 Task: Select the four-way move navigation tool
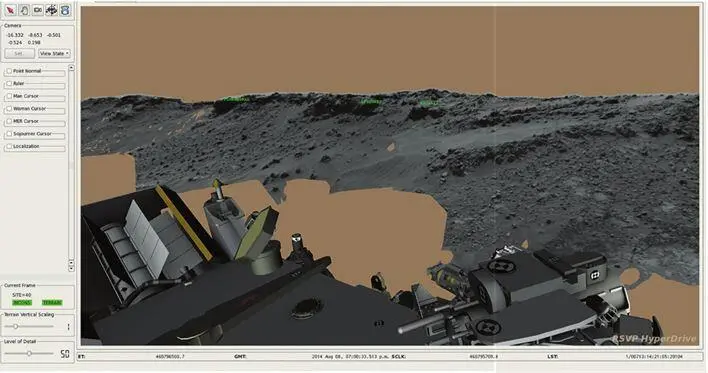click(51, 10)
